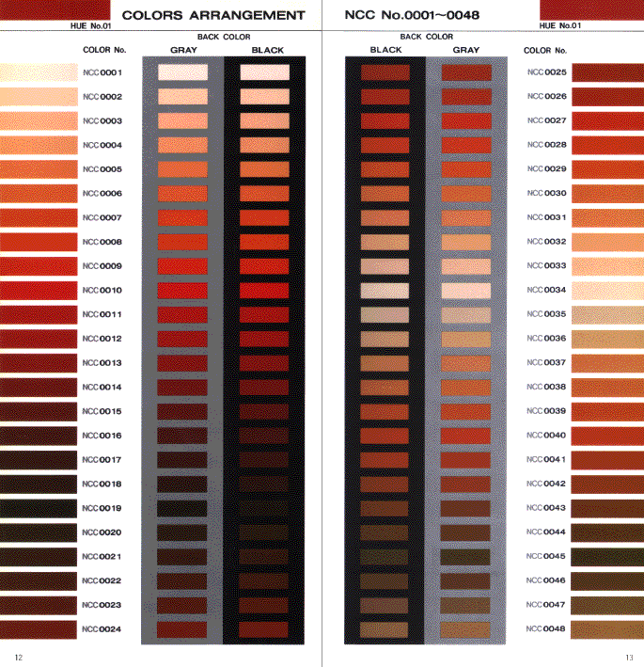The height and width of the screenshot is (667, 644).
Task: Click the 'NCC0007' label
Action: click(x=102, y=218)
